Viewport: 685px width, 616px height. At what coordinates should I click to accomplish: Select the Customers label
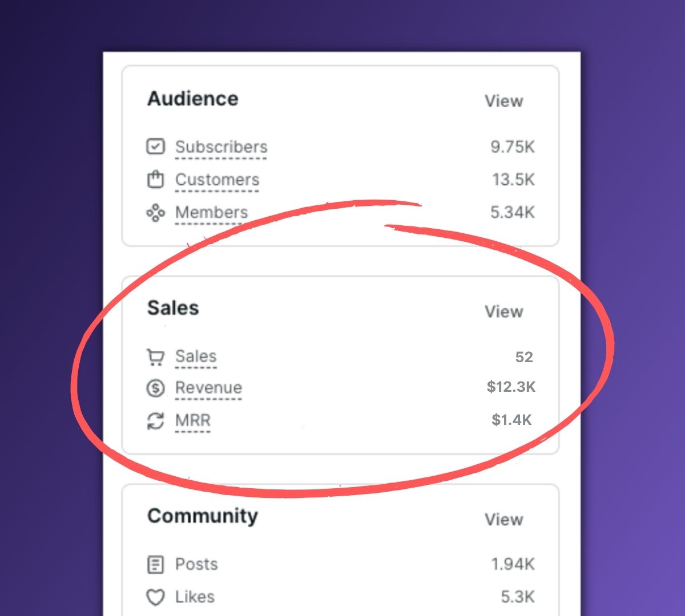(x=217, y=180)
